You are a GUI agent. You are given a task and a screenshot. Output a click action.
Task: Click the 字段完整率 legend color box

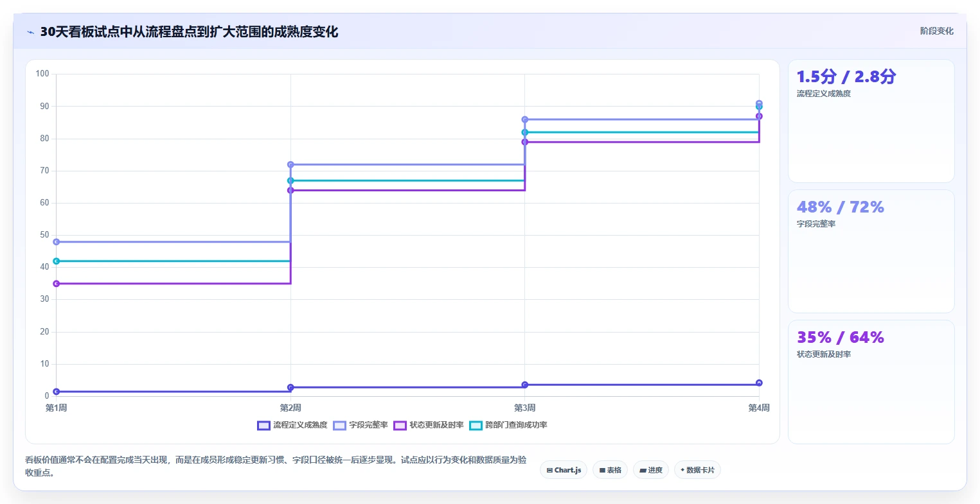(339, 425)
